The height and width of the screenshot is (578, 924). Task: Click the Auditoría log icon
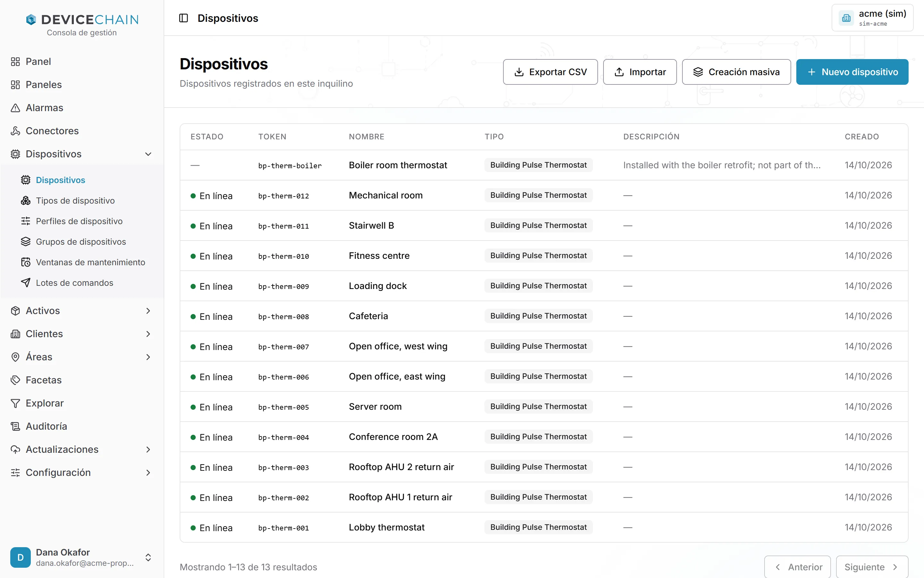click(15, 426)
